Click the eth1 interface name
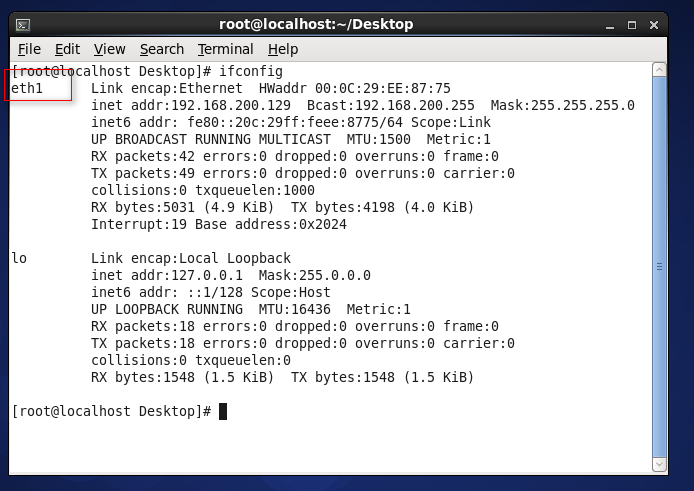 click(27, 89)
